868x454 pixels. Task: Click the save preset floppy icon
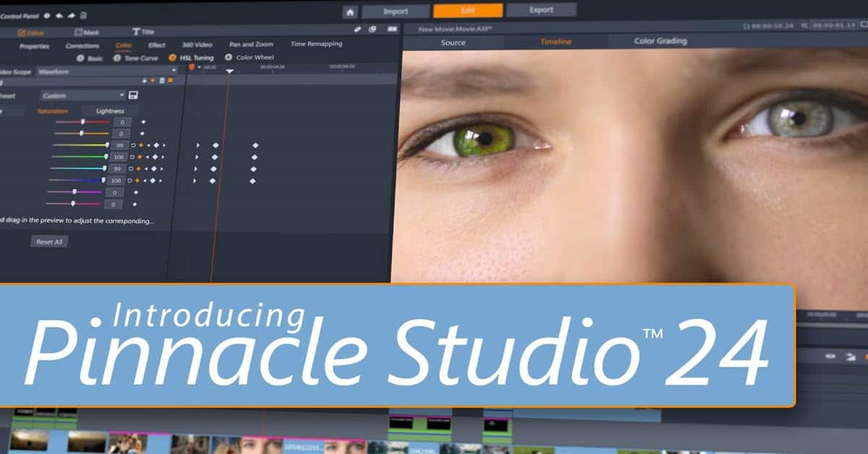133,95
